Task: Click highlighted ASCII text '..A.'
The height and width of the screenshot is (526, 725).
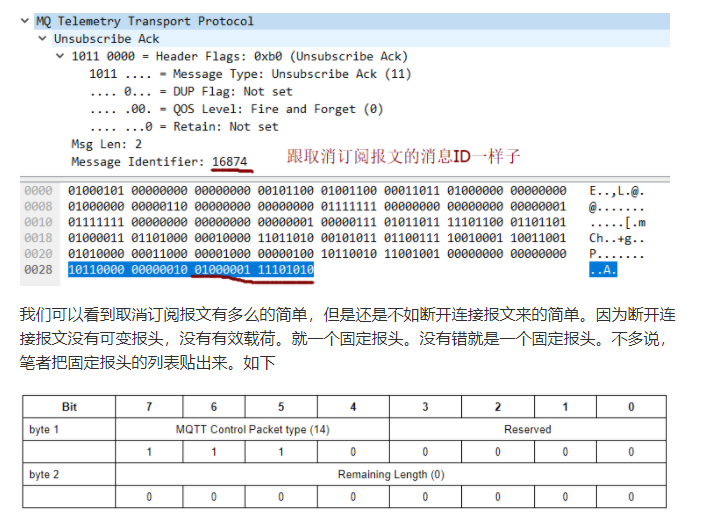Action: coord(603,269)
